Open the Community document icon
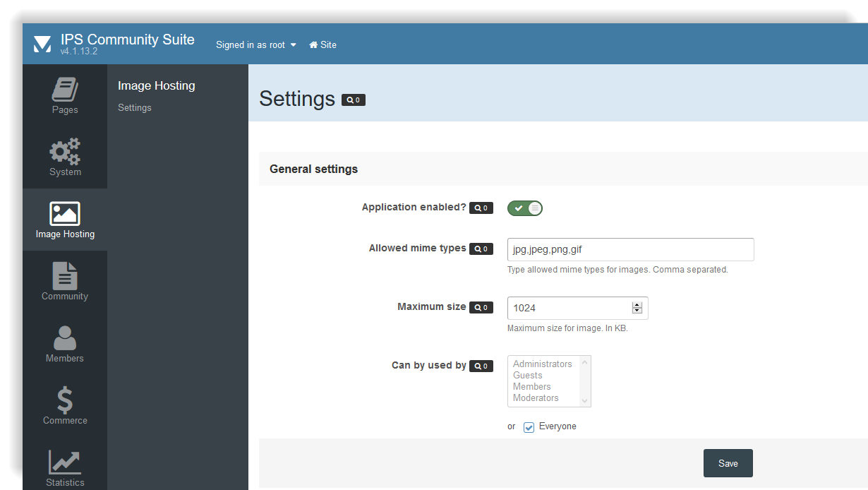The width and height of the screenshot is (868, 490). click(65, 276)
